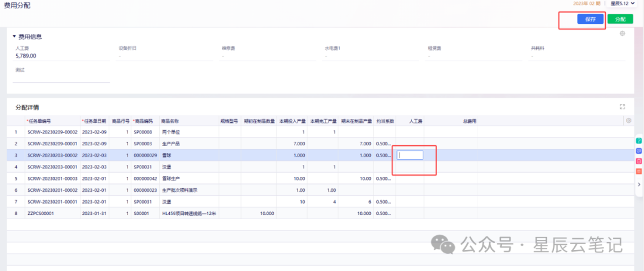Click the 约当系数 column header
The image size is (644, 271).
[385, 122]
